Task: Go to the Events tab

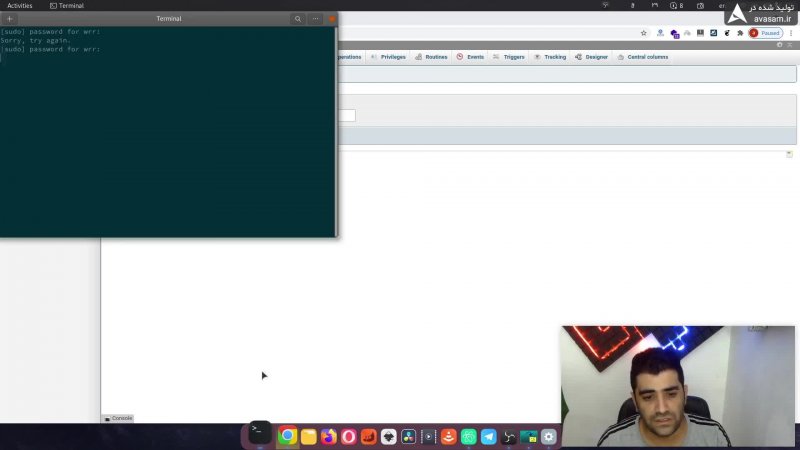Action: (470, 57)
